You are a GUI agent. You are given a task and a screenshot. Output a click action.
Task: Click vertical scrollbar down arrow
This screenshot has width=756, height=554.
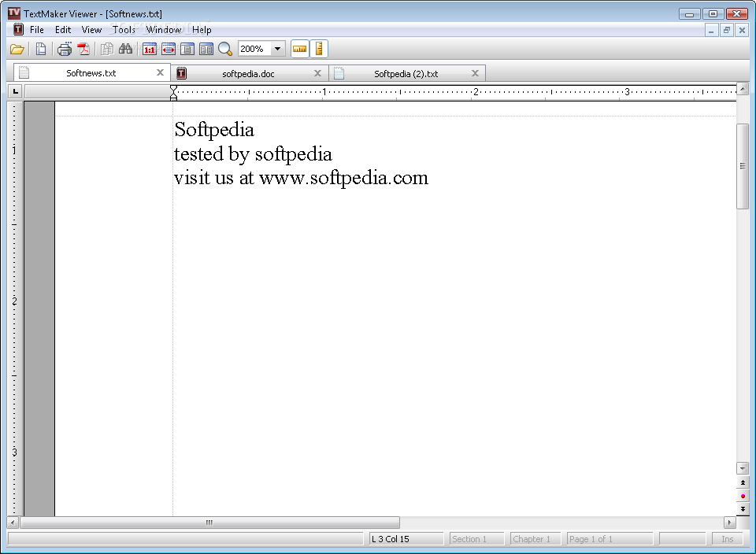point(743,468)
